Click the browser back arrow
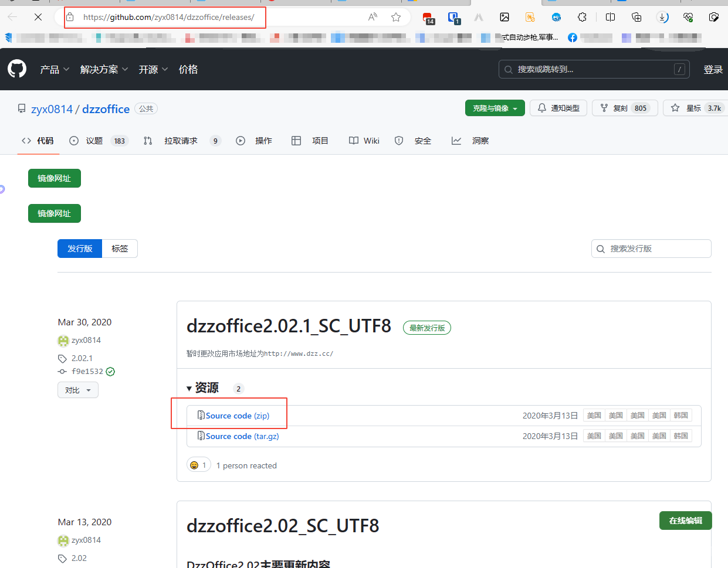The width and height of the screenshot is (728, 568). (12, 17)
